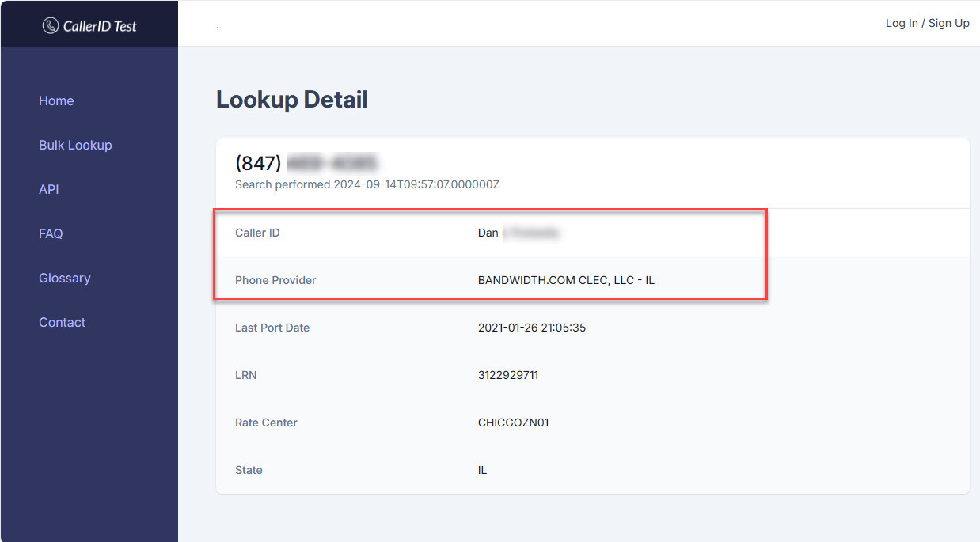Select the (847) phone number header

[306, 164]
